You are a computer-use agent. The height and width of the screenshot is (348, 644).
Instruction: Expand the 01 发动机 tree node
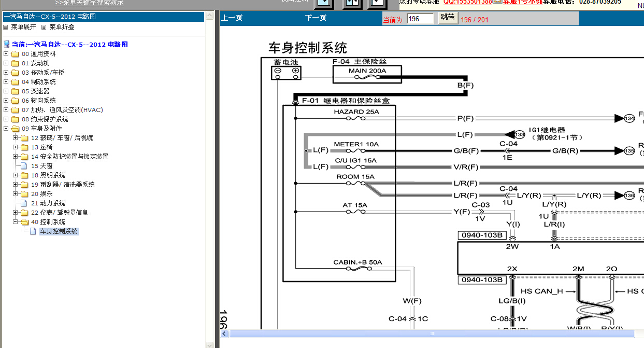tap(6, 63)
